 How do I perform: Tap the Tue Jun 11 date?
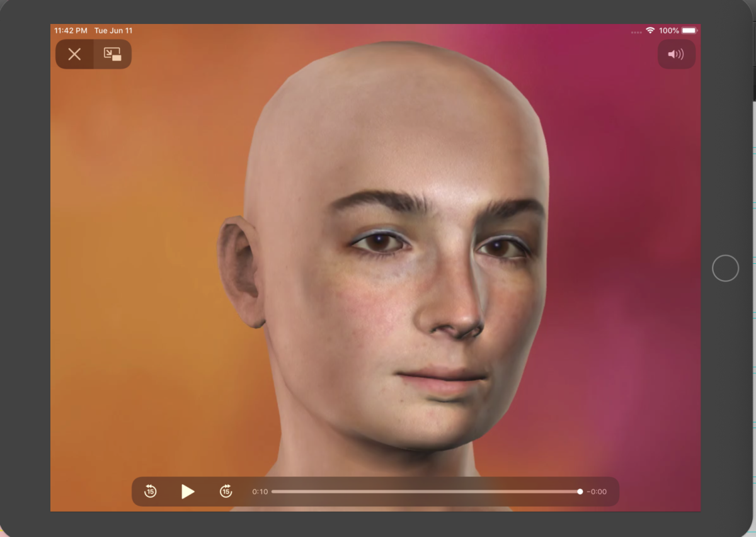pyautogui.click(x=113, y=30)
